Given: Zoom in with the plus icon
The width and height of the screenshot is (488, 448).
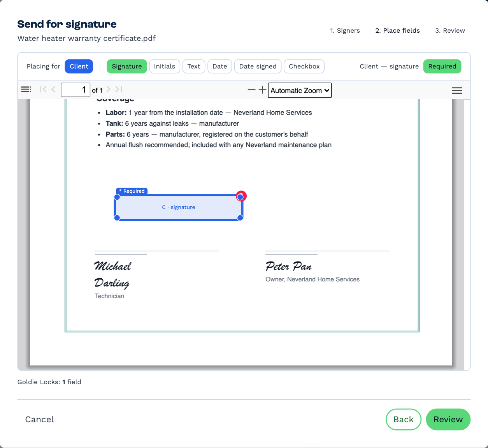Looking at the screenshot, I should point(263,90).
